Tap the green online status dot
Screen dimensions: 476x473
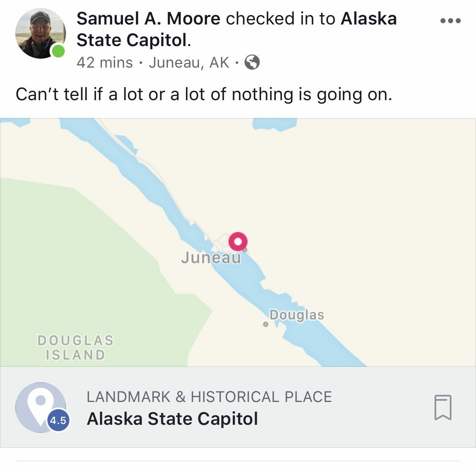click(x=58, y=51)
